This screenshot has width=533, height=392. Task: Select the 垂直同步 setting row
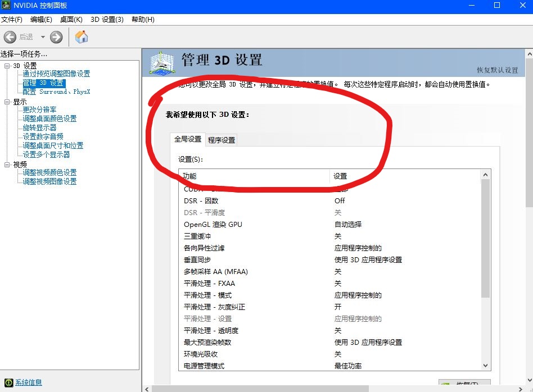(x=329, y=260)
